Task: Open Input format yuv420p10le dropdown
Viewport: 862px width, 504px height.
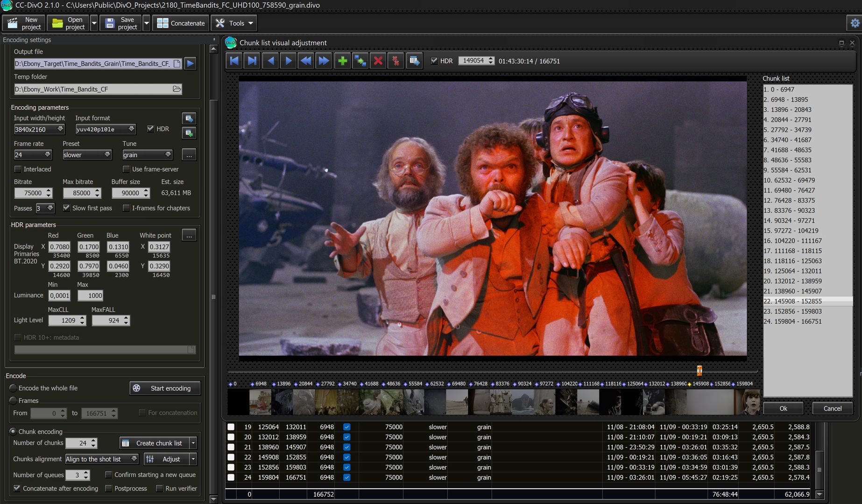Action: [x=106, y=129]
